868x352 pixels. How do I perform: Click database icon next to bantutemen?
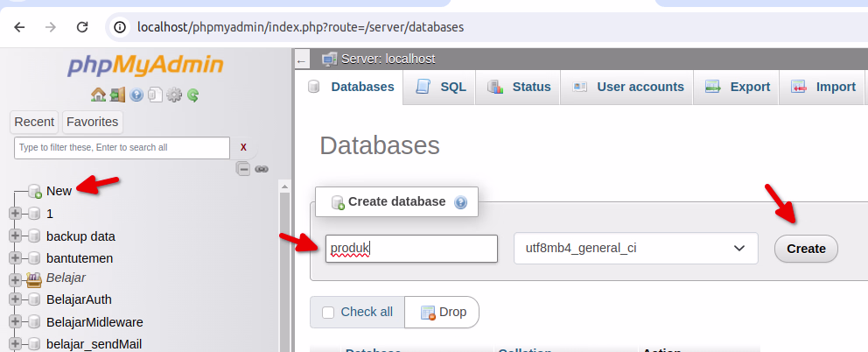34,258
